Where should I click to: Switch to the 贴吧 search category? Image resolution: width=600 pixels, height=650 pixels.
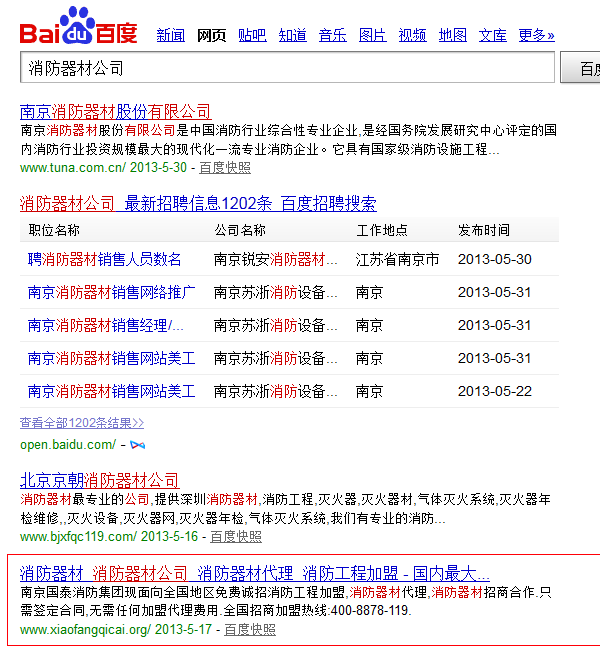pyautogui.click(x=252, y=36)
